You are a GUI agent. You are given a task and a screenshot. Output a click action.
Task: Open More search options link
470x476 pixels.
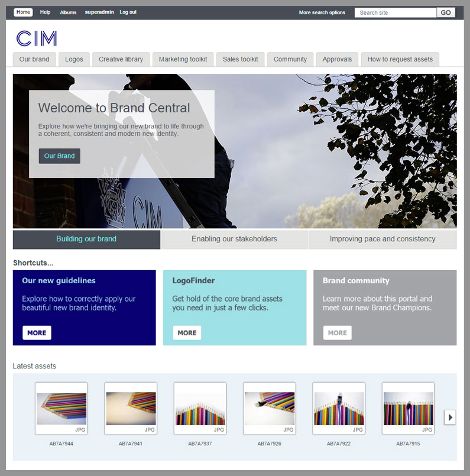(x=322, y=12)
